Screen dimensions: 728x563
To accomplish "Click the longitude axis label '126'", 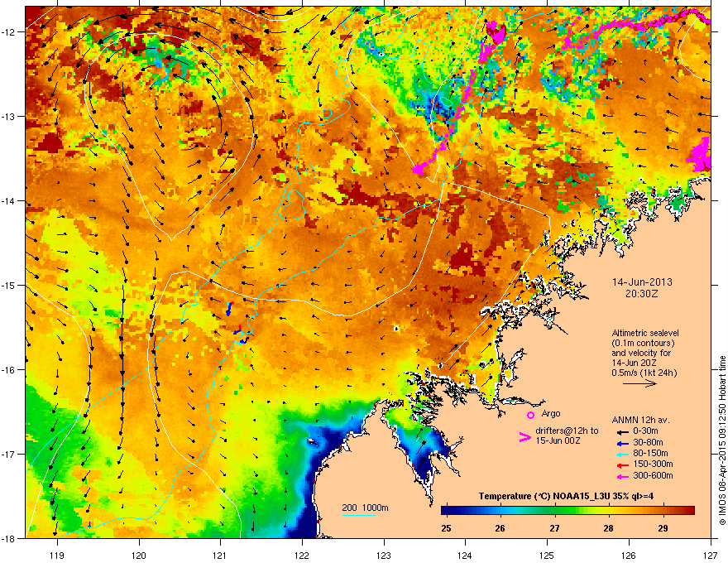I will pos(629,555).
